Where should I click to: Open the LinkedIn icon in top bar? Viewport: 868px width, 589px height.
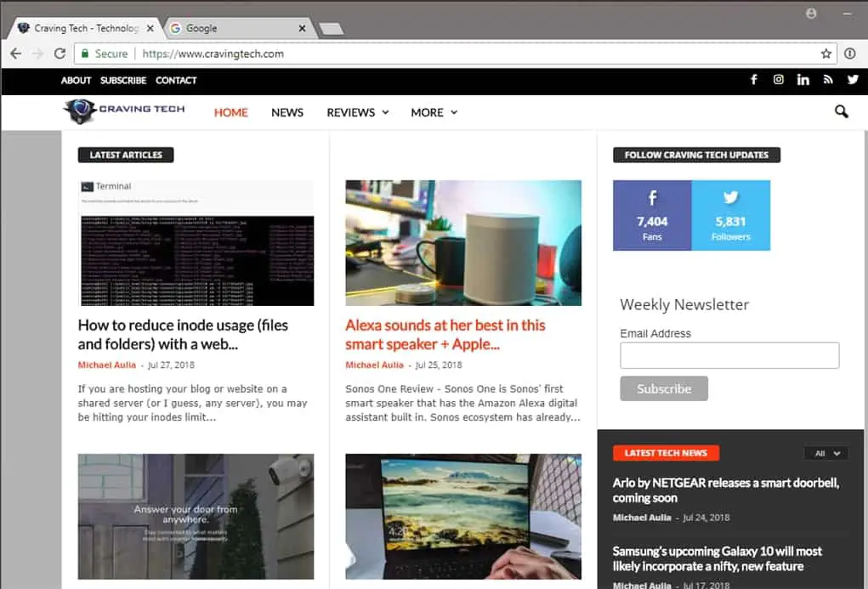[x=803, y=80]
